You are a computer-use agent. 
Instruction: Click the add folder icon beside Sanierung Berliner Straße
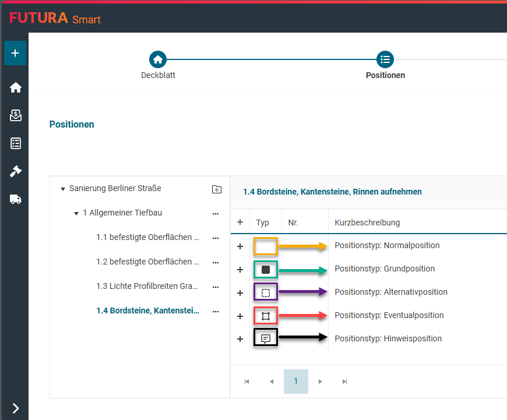[x=216, y=189]
